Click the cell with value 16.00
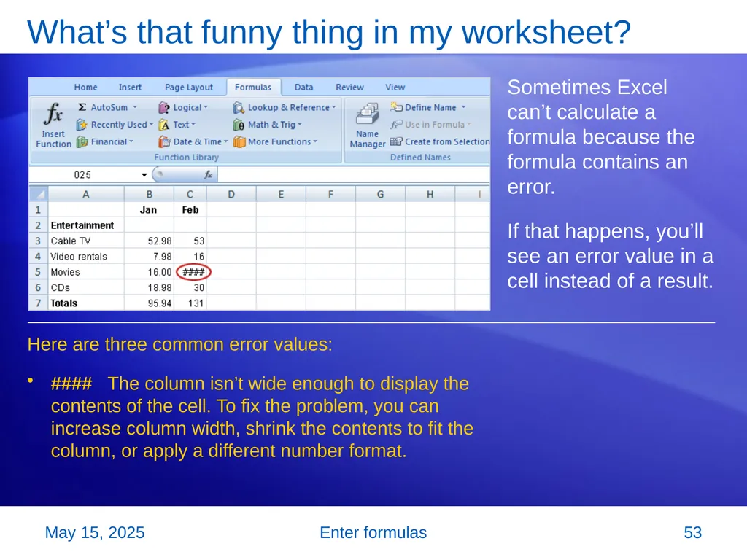This screenshot has height=560, width=747. click(x=149, y=272)
